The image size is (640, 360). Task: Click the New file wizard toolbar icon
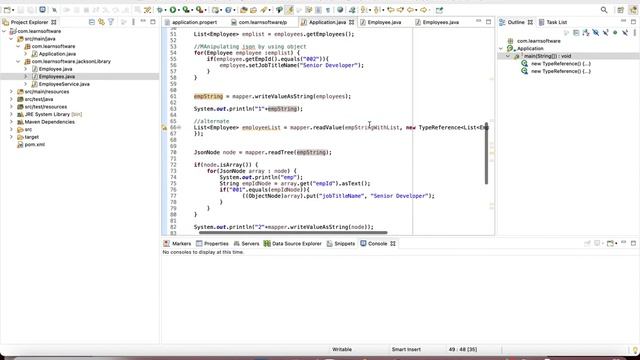[7, 10]
